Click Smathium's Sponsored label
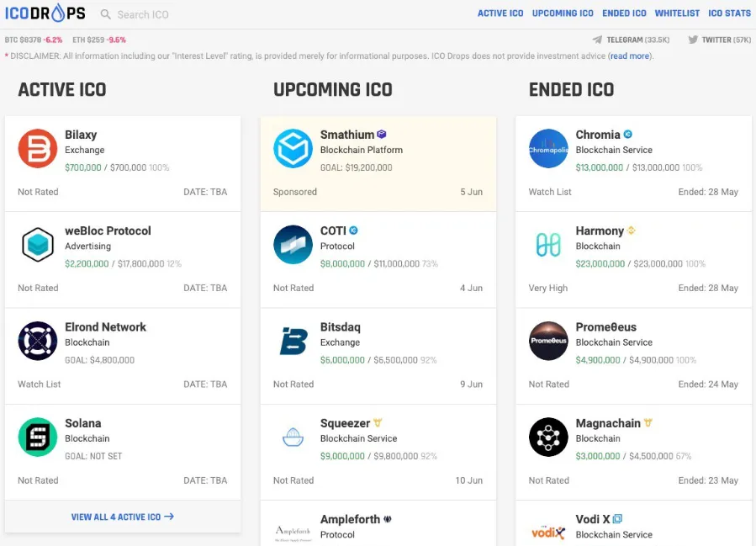Viewport: 756px width, 546px height. tap(294, 192)
